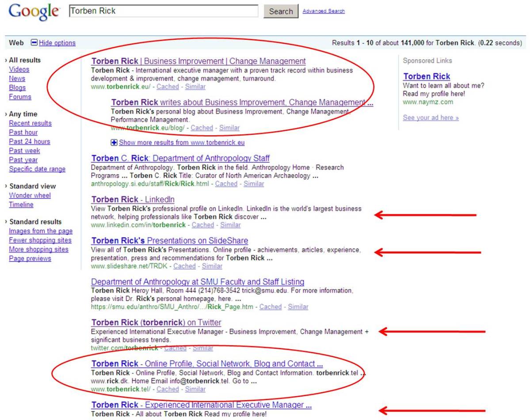Click See your ad here link
This screenshot has height=420, width=530.
tap(431, 118)
